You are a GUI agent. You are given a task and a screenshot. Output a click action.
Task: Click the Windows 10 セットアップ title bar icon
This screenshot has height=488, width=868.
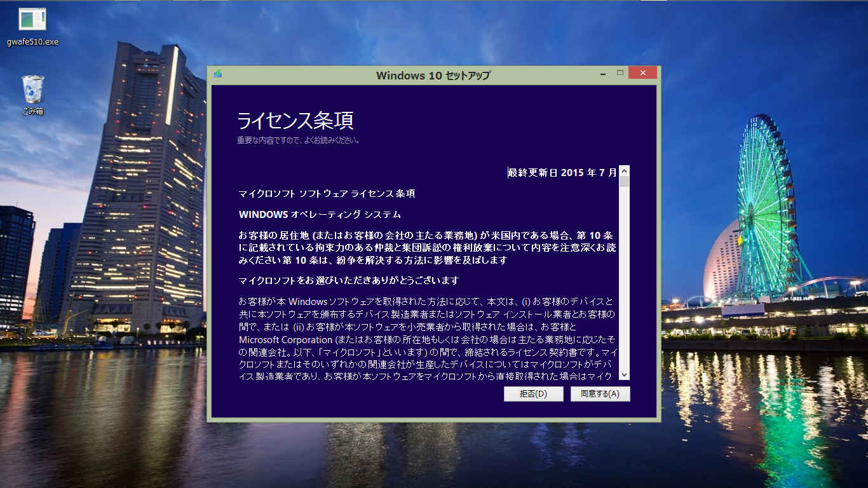pyautogui.click(x=218, y=74)
